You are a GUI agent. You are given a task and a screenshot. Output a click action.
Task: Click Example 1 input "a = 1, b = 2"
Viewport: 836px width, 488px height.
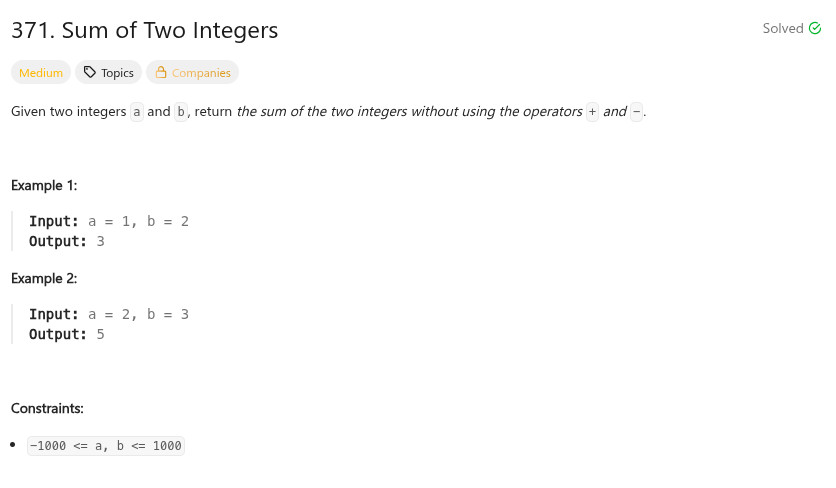coord(138,221)
